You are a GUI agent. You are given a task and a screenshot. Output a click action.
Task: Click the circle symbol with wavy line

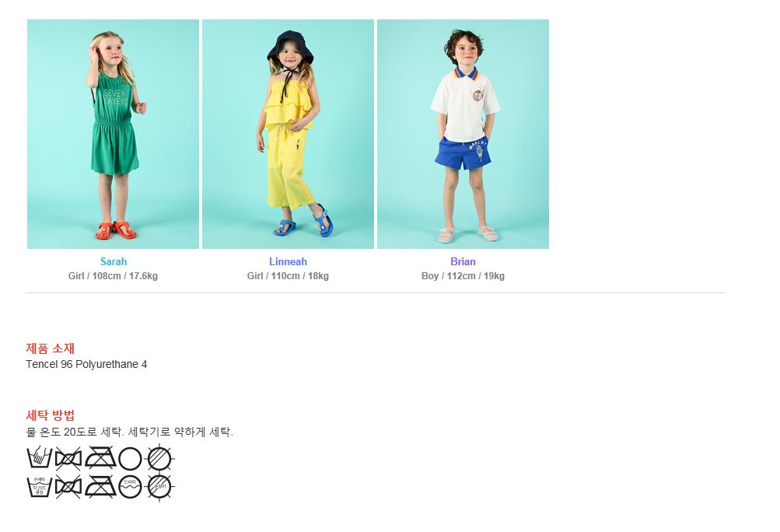(131, 487)
